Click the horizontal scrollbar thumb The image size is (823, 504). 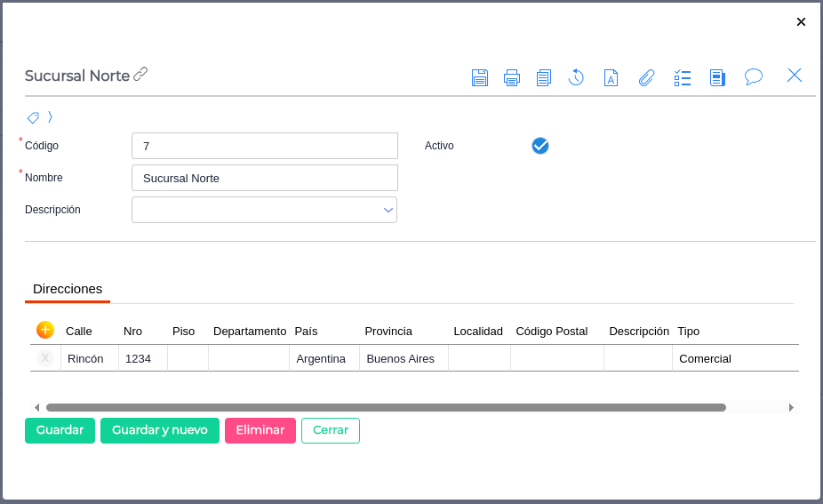[x=386, y=407]
